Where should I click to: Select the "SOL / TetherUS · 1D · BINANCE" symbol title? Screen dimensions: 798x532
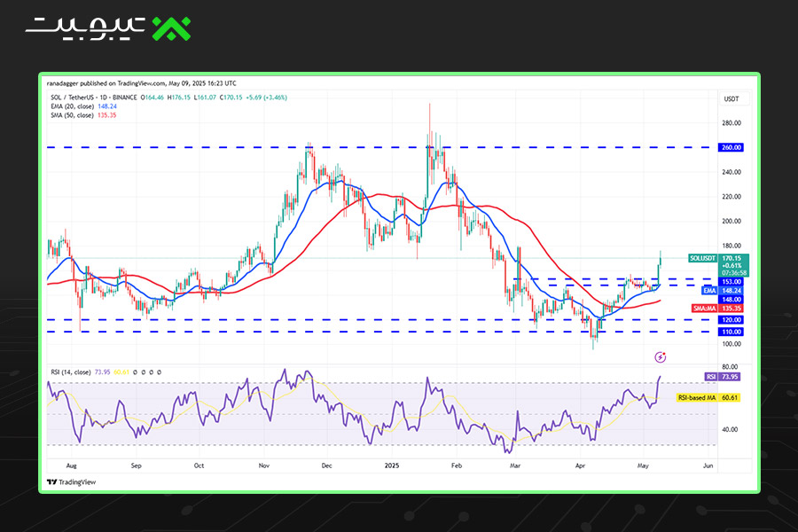pyautogui.click(x=94, y=98)
